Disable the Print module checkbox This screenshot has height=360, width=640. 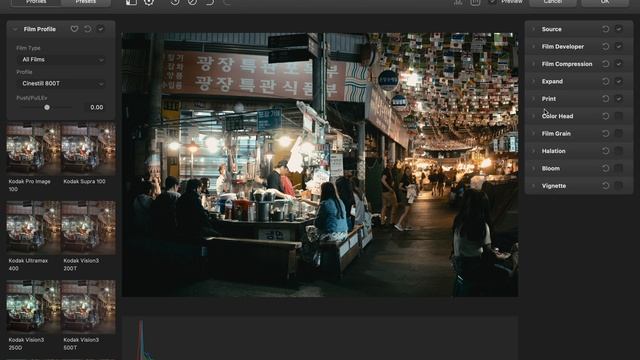[x=619, y=99]
